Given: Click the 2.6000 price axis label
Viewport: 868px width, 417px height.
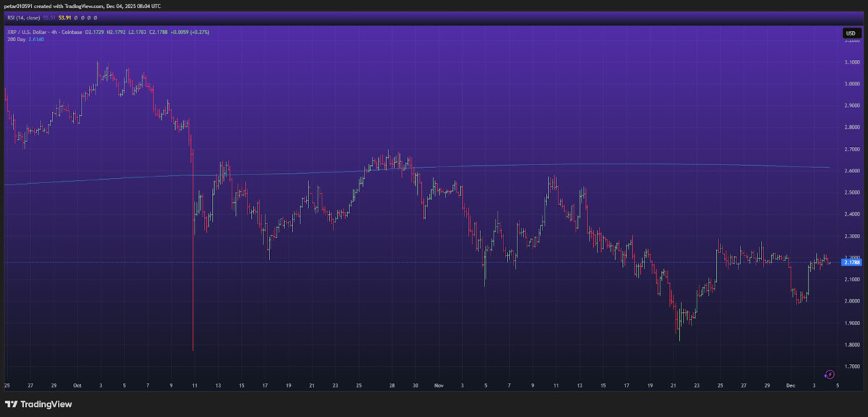Looking at the screenshot, I should (852, 171).
